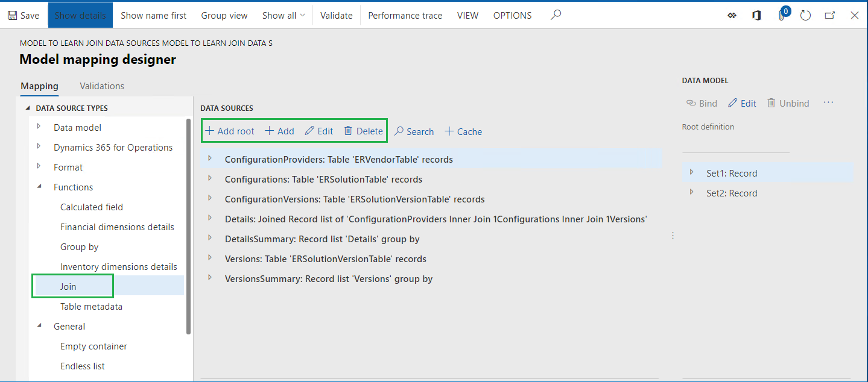868x382 pixels.
Task: Click Edit in Data sources toolbar
Action: 319,131
